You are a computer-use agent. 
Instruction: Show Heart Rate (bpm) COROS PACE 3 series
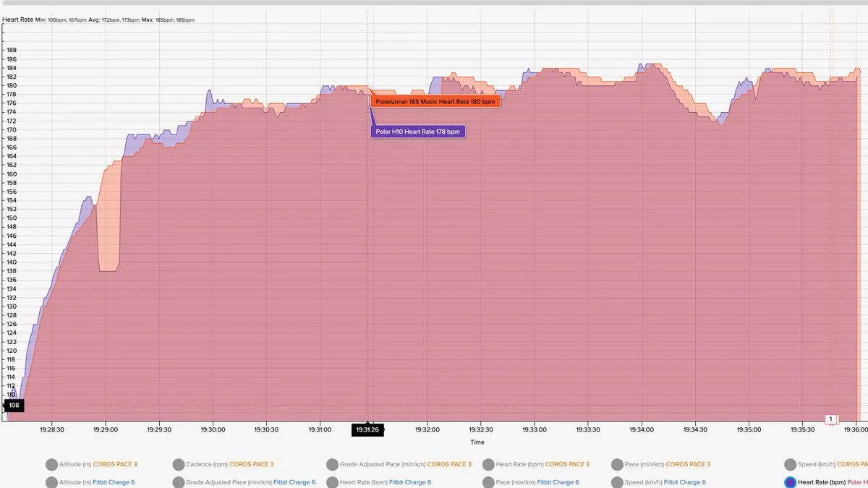(488, 465)
